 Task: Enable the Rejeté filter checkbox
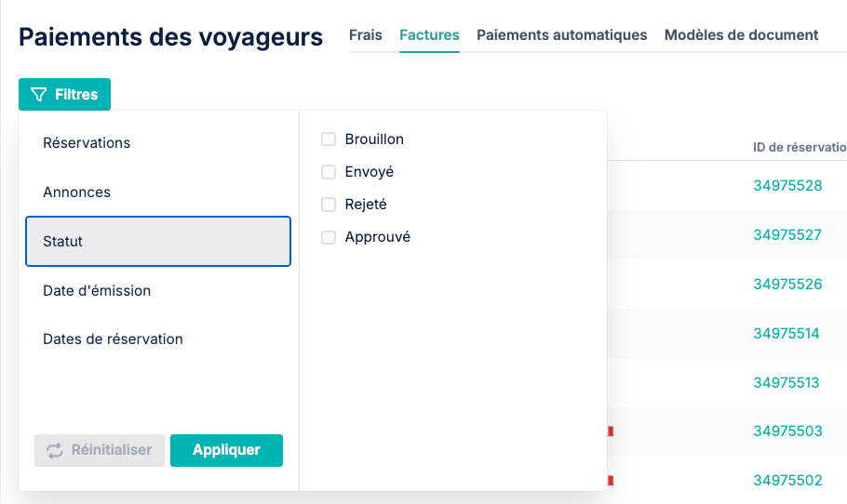tap(329, 205)
